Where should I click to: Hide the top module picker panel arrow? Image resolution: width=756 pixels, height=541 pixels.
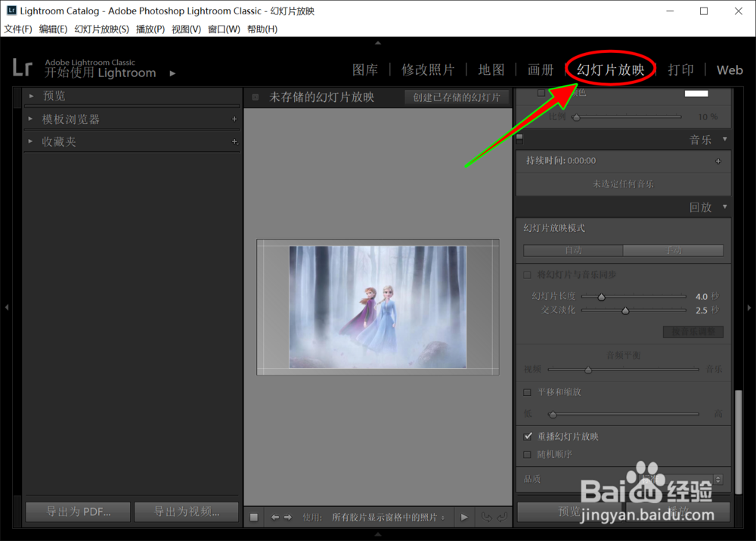point(378,43)
